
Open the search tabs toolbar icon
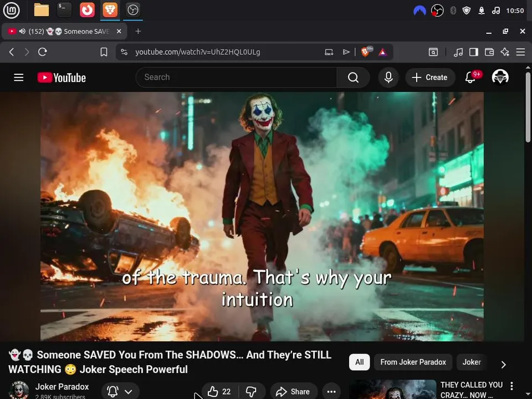[433, 52]
